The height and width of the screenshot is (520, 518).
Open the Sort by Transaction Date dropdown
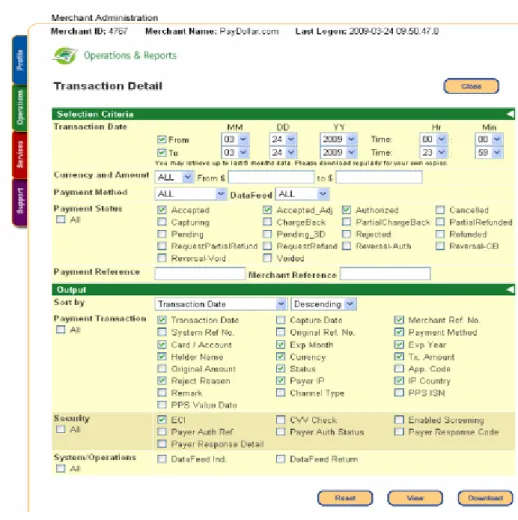click(x=221, y=304)
